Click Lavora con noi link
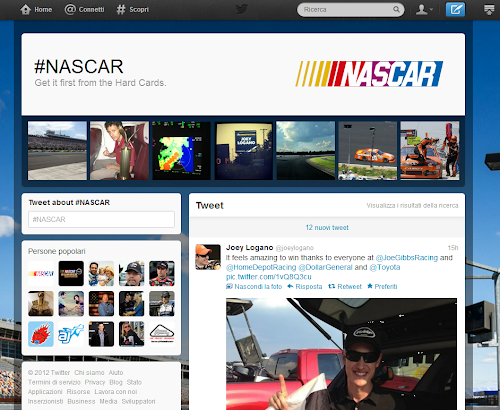The image size is (500, 410). click(116, 392)
